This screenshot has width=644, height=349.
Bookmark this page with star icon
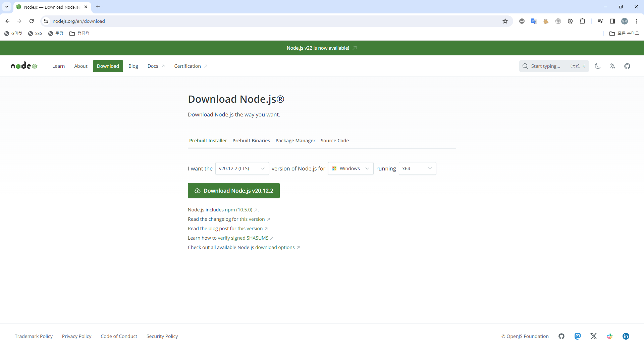(505, 21)
